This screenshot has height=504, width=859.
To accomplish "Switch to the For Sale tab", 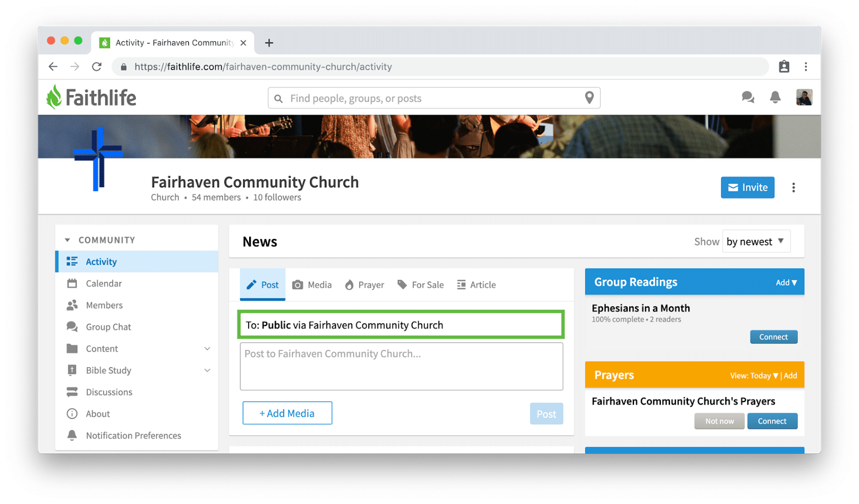I will click(420, 284).
